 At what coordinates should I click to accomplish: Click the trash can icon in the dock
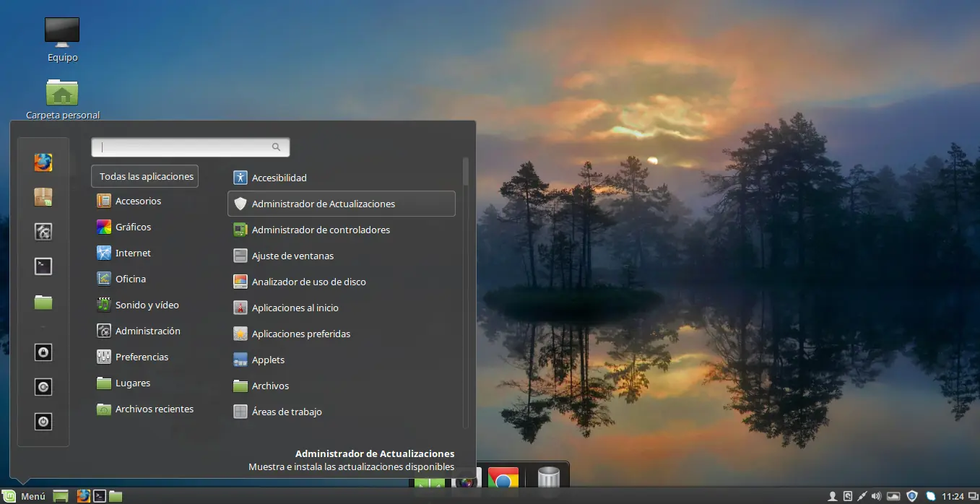pos(548,478)
